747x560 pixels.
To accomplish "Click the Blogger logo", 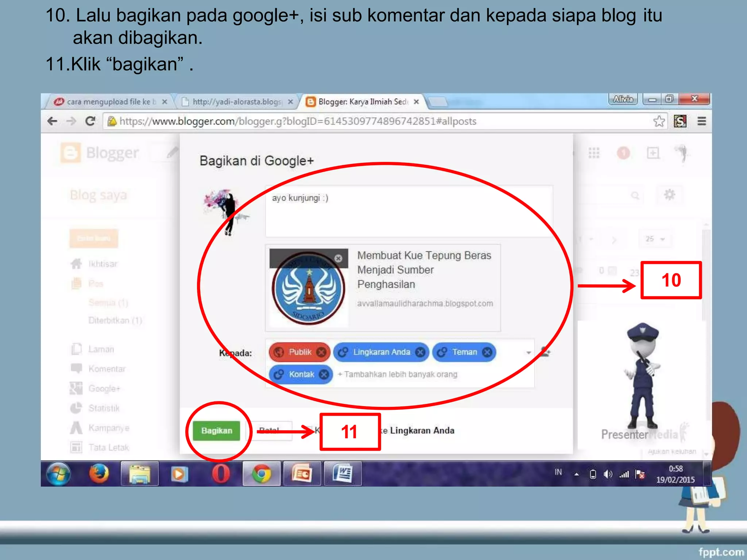I will [100, 153].
